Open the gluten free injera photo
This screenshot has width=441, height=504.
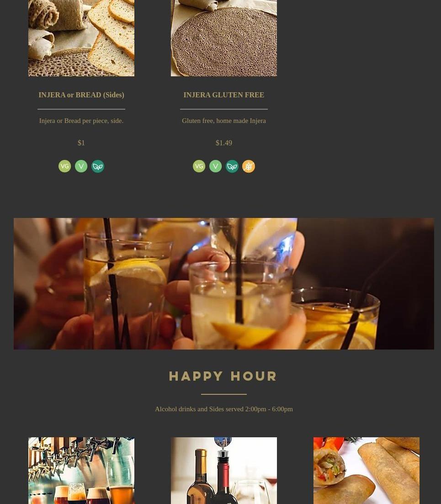224,38
